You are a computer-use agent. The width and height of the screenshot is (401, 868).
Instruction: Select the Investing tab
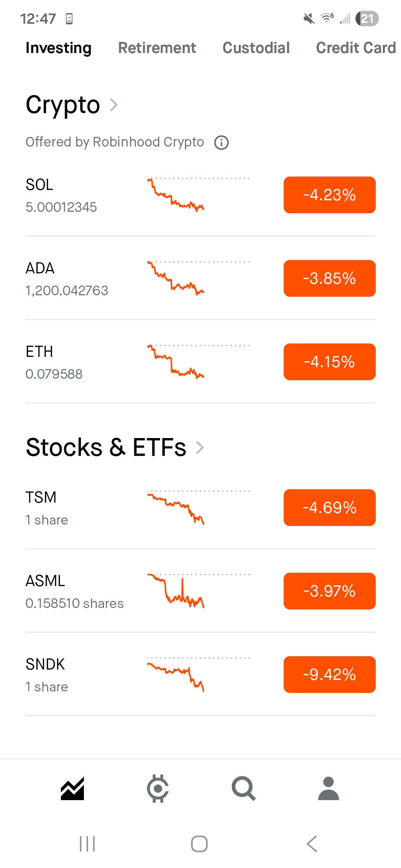tap(59, 48)
